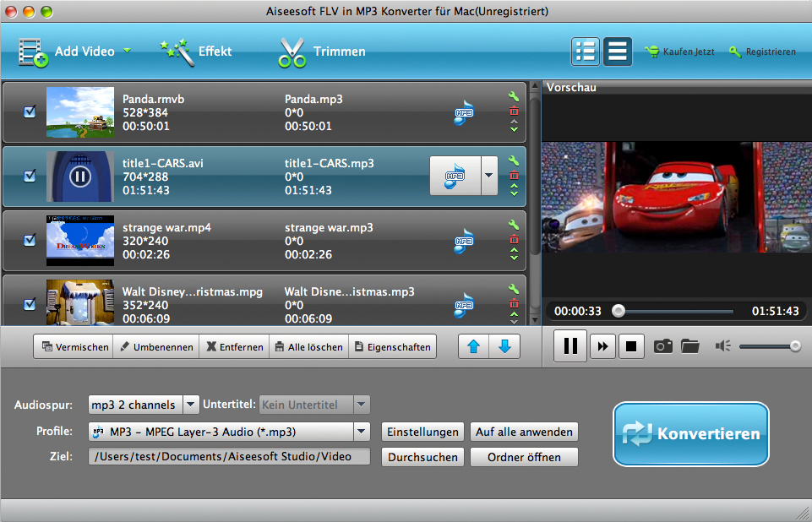This screenshot has width=812, height=522.
Task: Switch to compact list view mode
Action: 618,52
